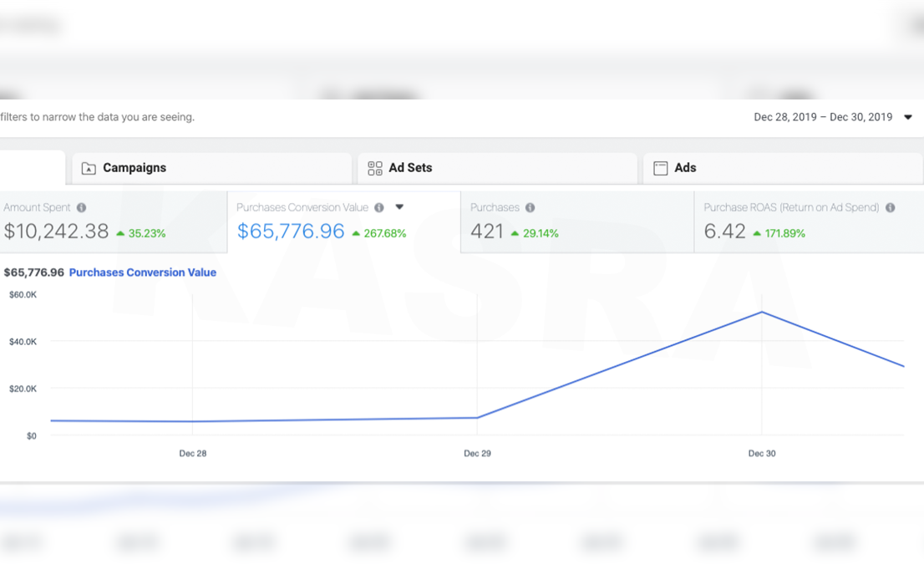Screen dimensions: 924x580
Task: Click the chart line peak at Dec 30
Action: pyautogui.click(x=761, y=313)
